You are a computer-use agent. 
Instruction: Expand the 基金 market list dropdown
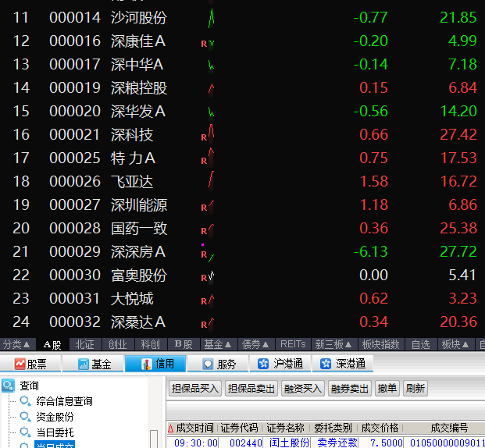[217, 344]
